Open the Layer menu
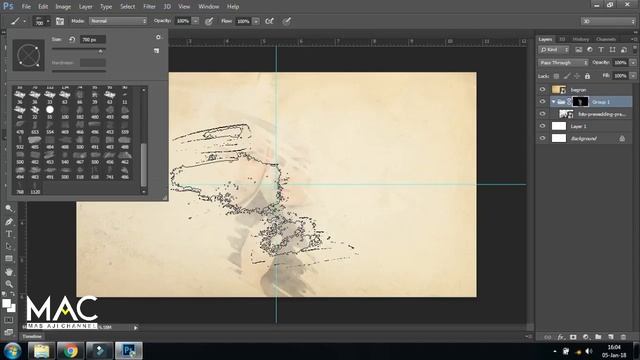 click(x=85, y=7)
